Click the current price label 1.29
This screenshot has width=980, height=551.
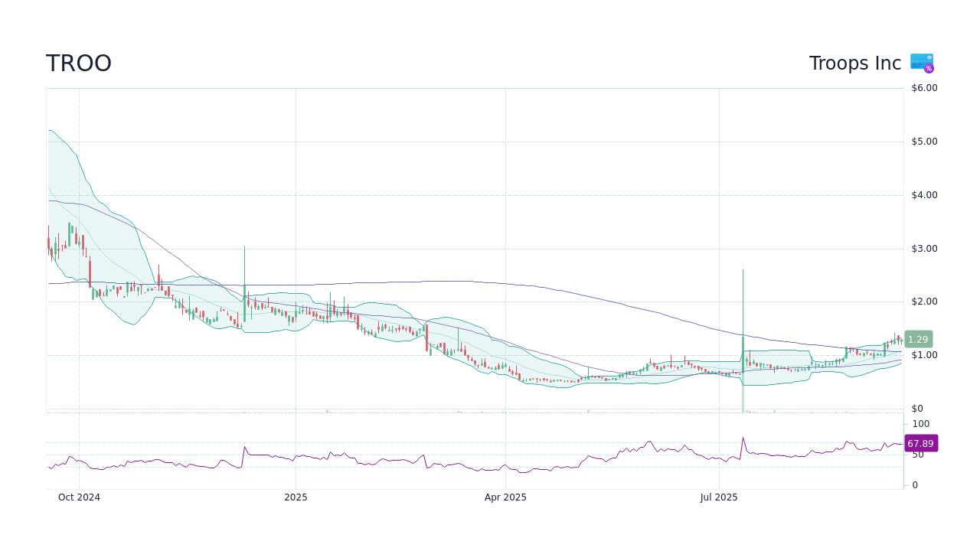click(x=918, y=339)
